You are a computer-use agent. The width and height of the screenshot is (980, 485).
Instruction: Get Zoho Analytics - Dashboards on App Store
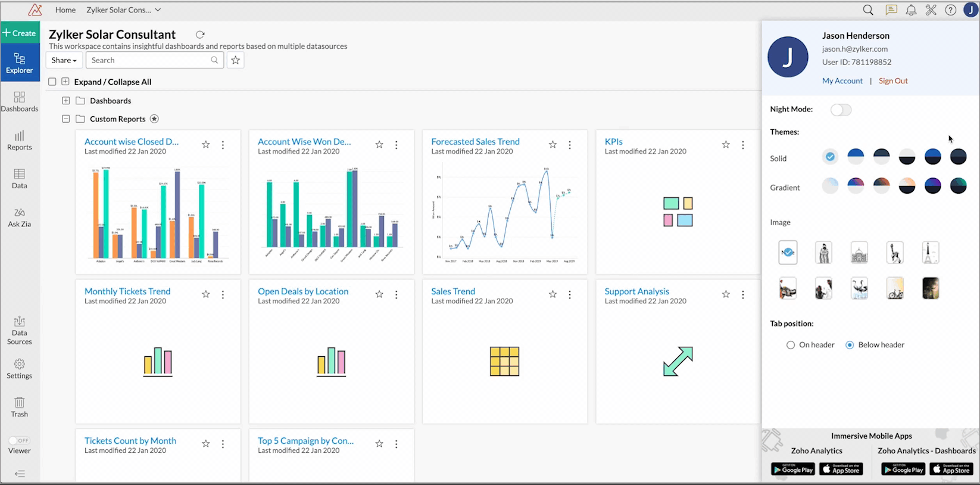951,470
